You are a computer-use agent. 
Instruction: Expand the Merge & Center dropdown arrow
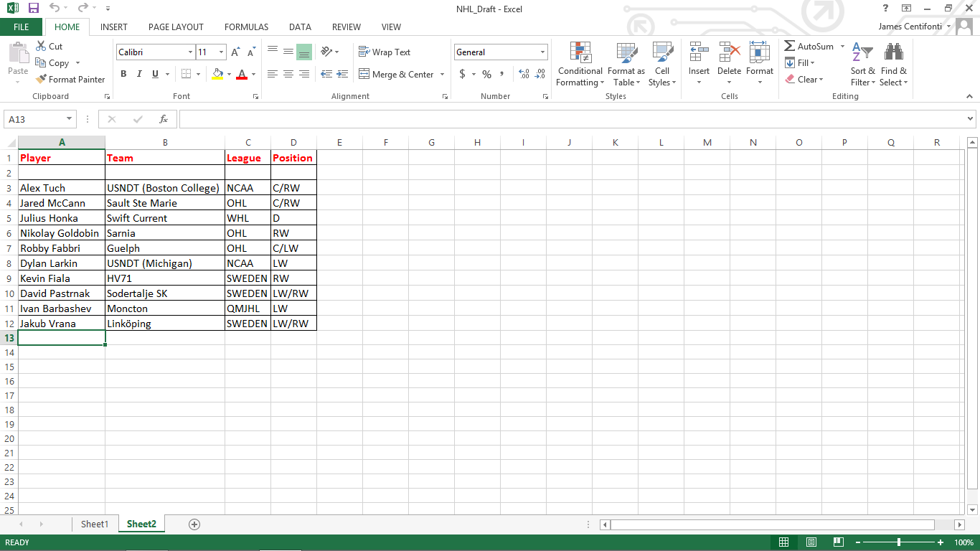(442, 74)
